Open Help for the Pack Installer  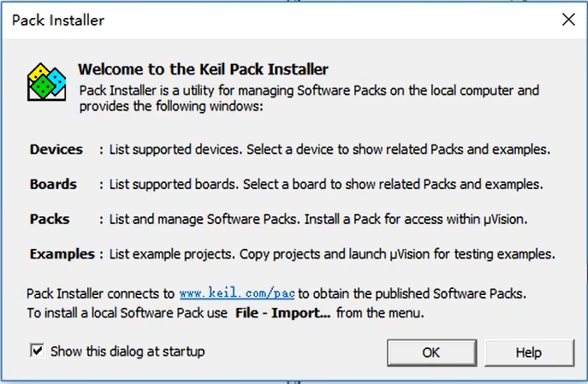click(529, 352)
